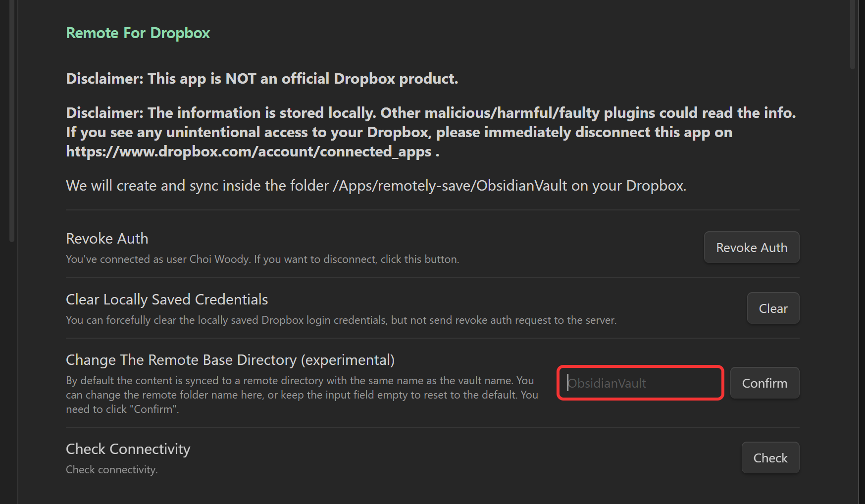Click the 'Revoke Auth' setting title
Screen dimensions: 865x504
[107, 239]
